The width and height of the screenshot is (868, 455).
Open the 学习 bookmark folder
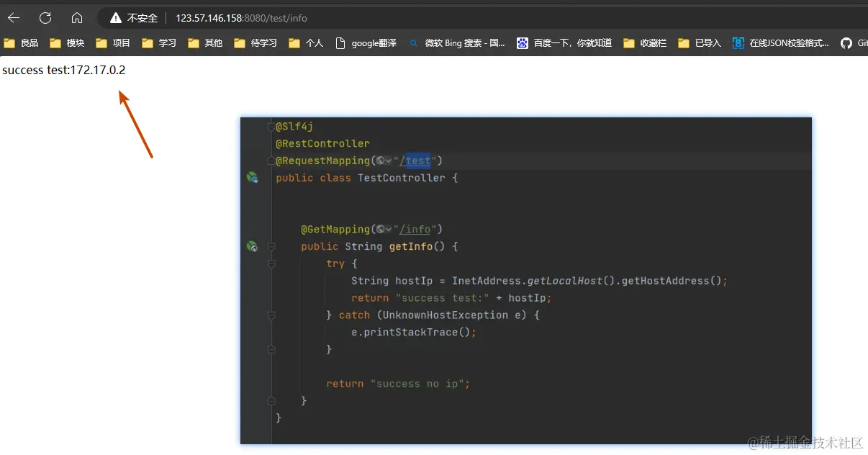click(159, 43)
